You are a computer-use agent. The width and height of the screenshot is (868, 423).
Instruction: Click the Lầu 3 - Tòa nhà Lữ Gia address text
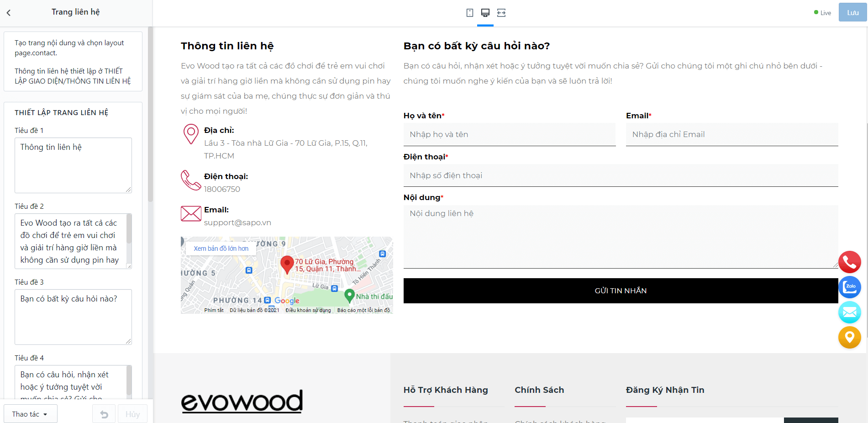click(286, 149)
